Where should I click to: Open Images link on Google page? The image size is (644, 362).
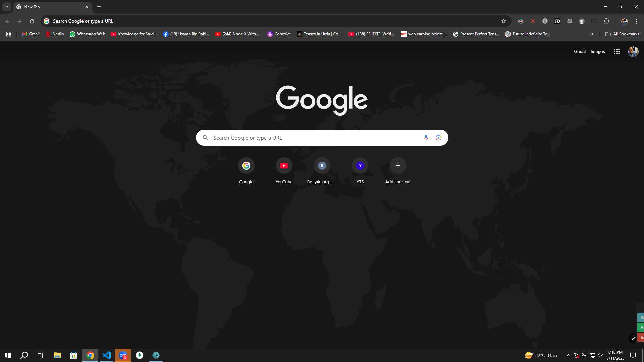tap(598, 51)
